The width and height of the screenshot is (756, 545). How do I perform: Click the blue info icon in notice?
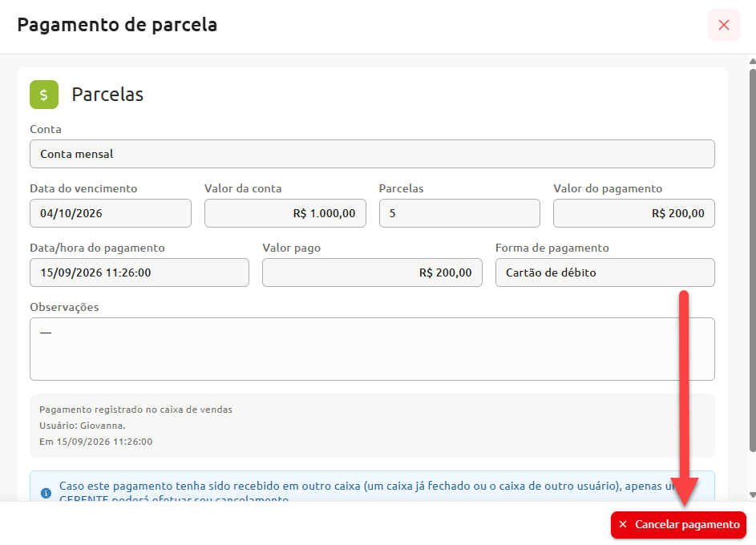[46, 493]
